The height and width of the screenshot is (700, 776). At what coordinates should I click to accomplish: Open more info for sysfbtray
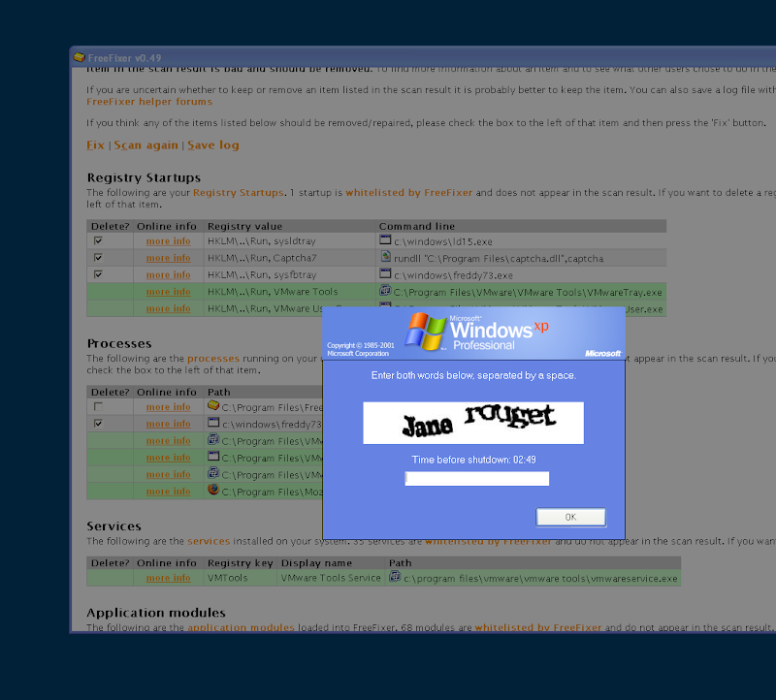click(x=168, y=274)
